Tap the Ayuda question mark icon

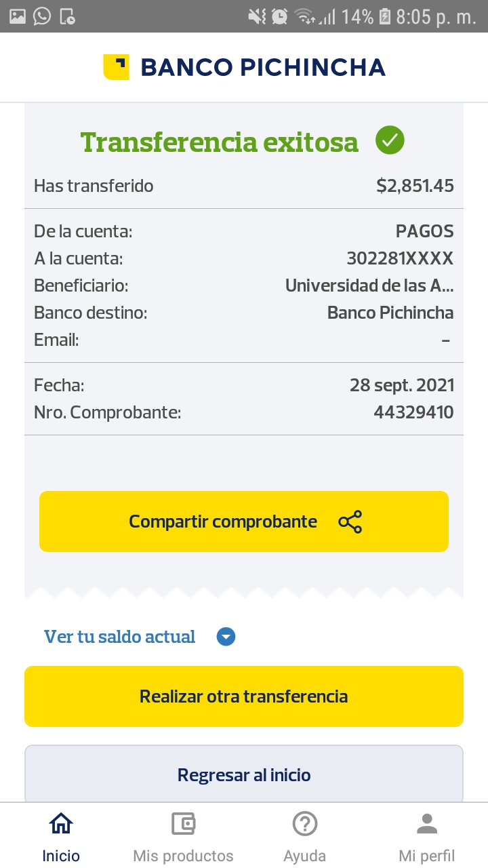305,824
